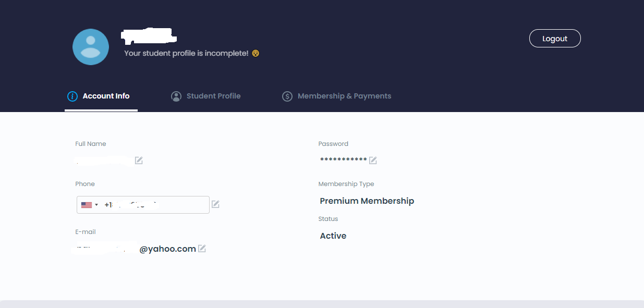
Task: Click the Logout button
Action: pyautogui.click(x=555, y=39)
